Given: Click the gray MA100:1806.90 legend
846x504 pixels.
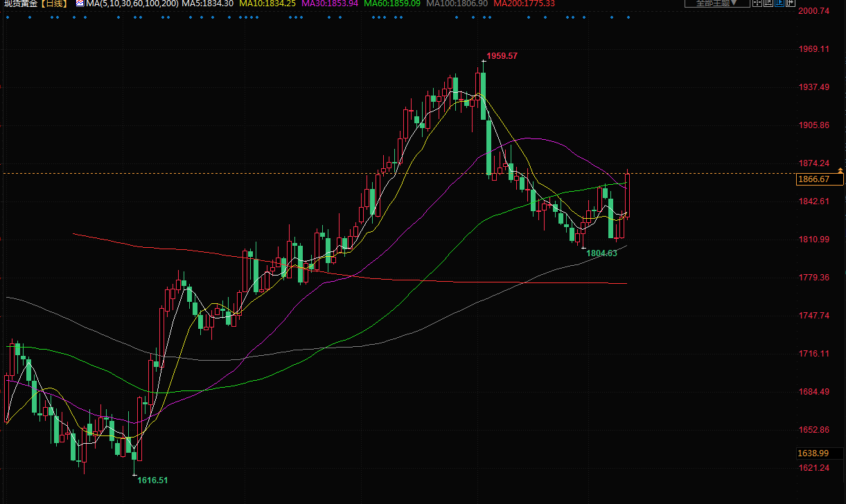Looking at the screenshot, I should [457, 3].
